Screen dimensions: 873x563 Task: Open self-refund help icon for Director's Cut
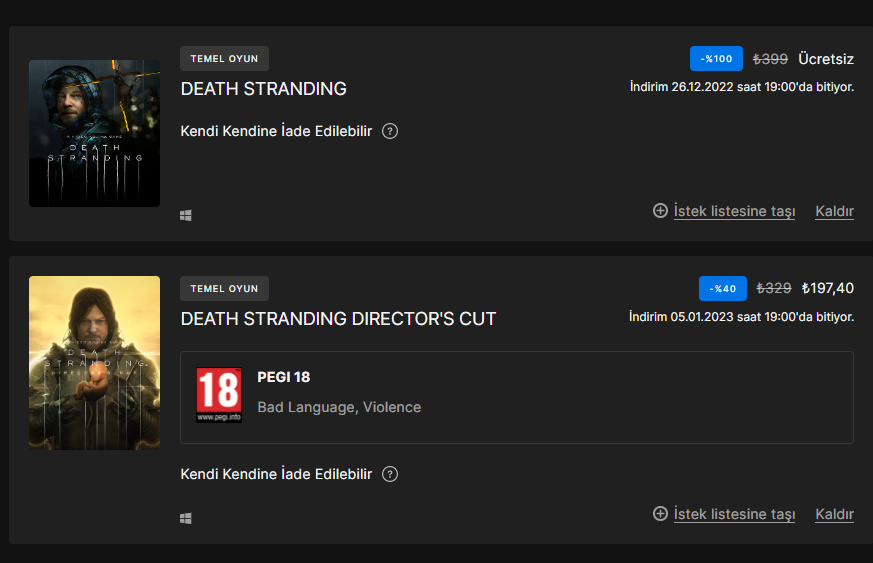(x=390, y=474)
